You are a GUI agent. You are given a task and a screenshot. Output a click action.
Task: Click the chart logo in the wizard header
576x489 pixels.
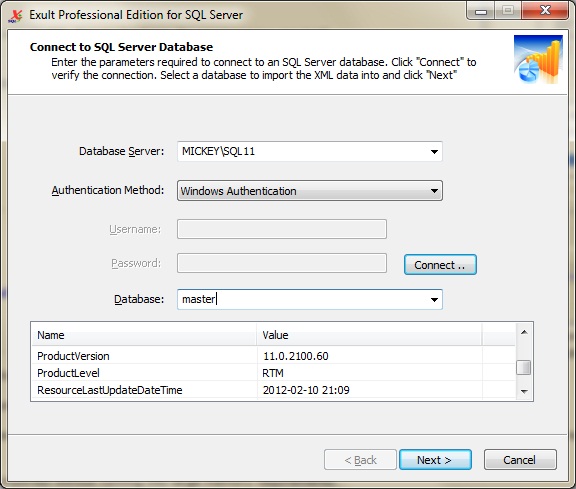(x=538, y=60)
